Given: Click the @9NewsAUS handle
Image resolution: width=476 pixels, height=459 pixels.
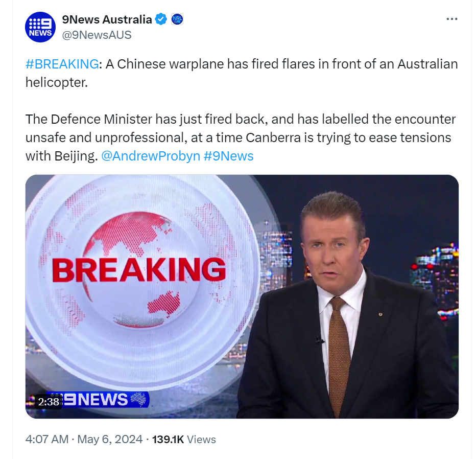Looking at the screenshot, I should (x=97, y=35).
